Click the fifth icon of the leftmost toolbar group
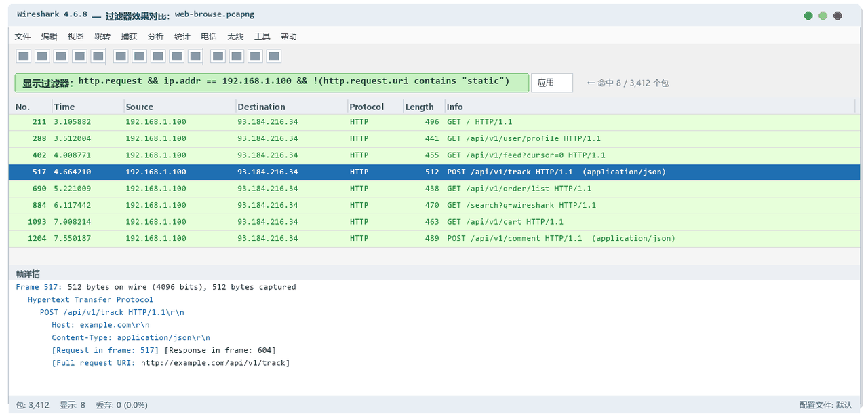 (98, 56)
